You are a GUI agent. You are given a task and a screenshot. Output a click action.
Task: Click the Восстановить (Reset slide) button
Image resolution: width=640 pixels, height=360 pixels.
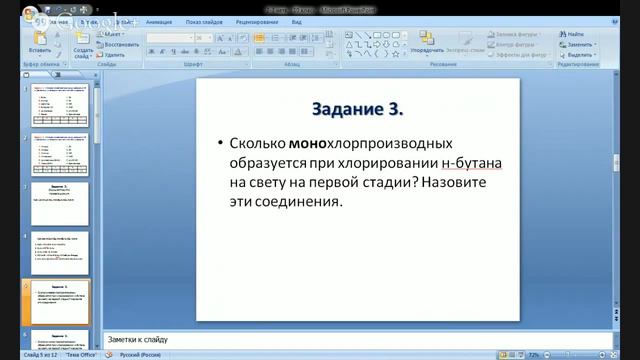118,44
